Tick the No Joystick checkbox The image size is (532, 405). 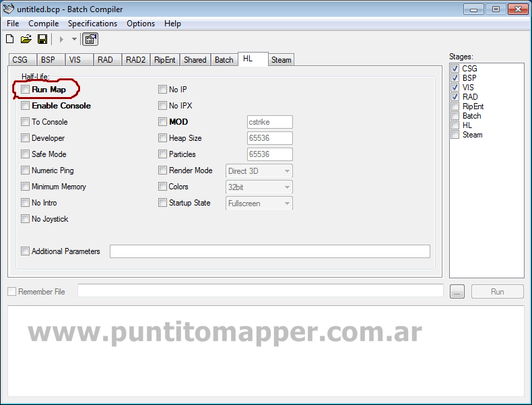pyautogui.click(x=25, y=218)
